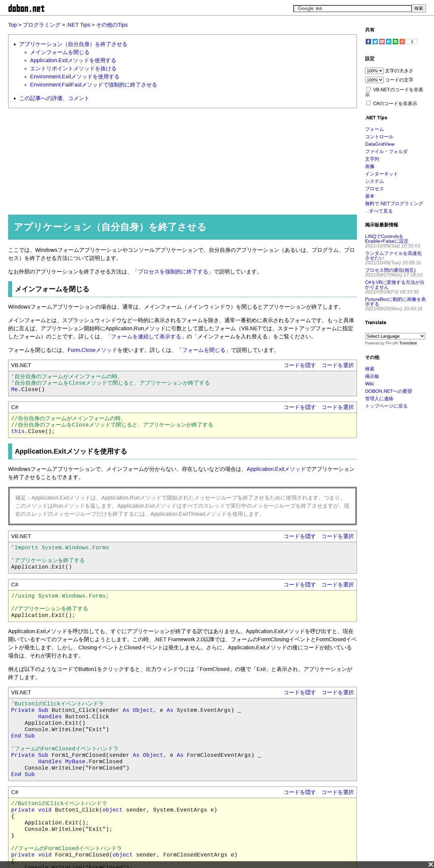This screenshot has width=434, height=868.
Task: Save the page to Pocket
Action: tap(382, 42)
